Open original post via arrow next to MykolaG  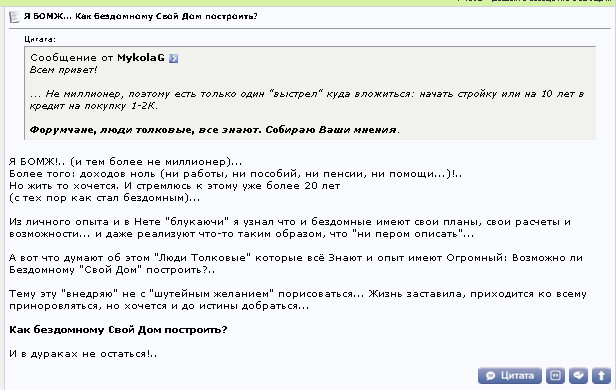point(173,58)
